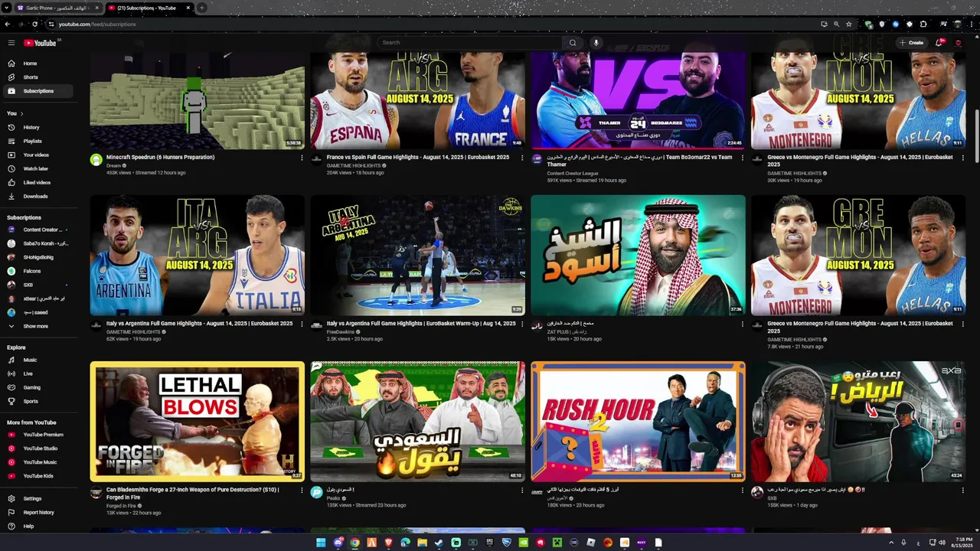The width and height of the screenshot is (980, 551).
Task: Click the Create button
Action: 911,43
